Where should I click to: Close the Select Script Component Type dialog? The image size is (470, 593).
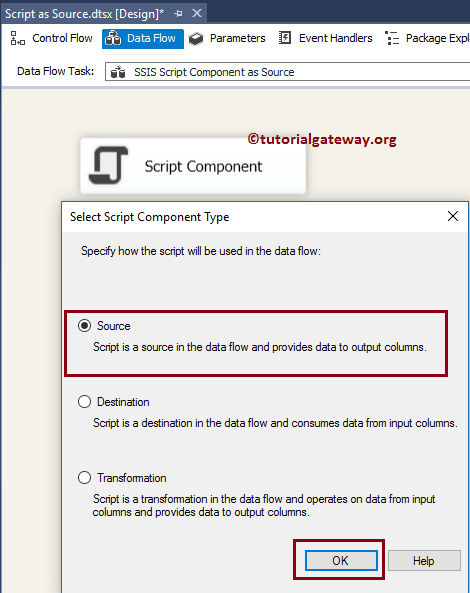[x=453, y=216]
